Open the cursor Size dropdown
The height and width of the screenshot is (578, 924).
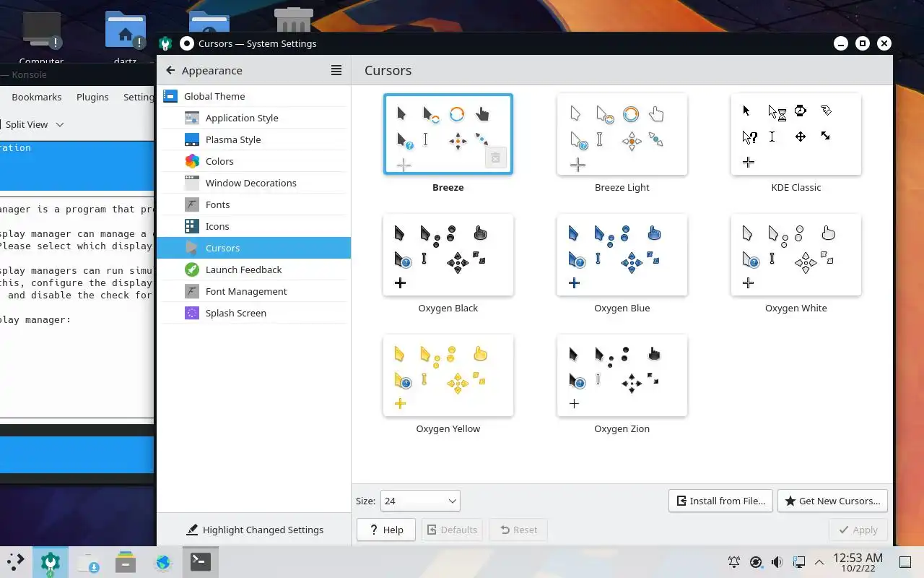tap(420, 501)
